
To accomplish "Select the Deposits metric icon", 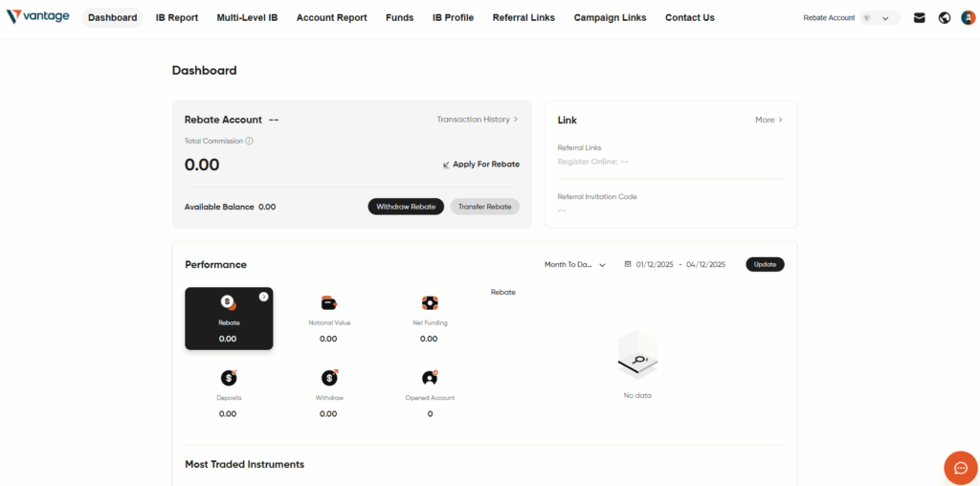I will 228,378.
